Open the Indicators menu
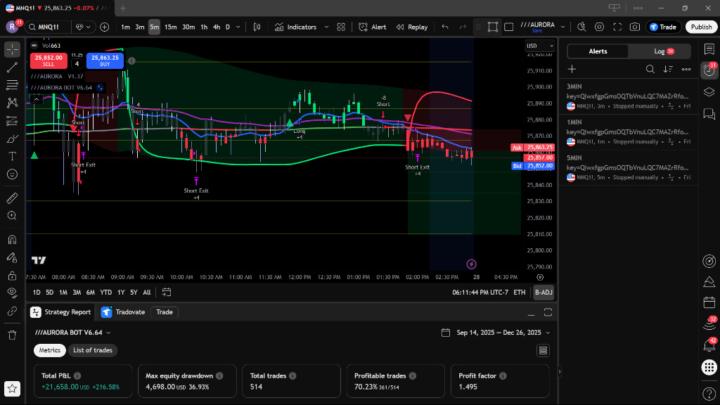This screenshot has width=720, height=405. 295,27
